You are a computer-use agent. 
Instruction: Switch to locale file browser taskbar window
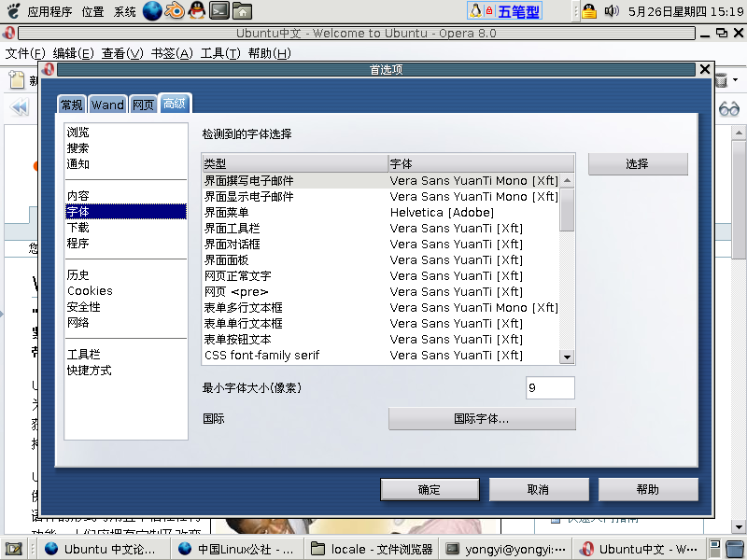point(372,549)
